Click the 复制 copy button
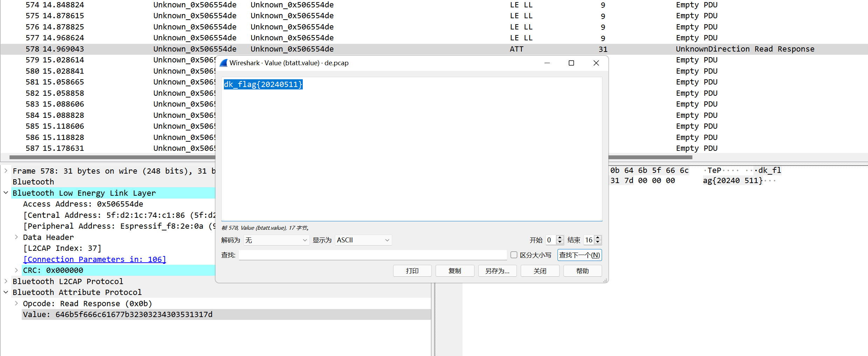Image resolution: width=868 pixels, height=356 pixels. pyautogui.click(x=455, y=271)
